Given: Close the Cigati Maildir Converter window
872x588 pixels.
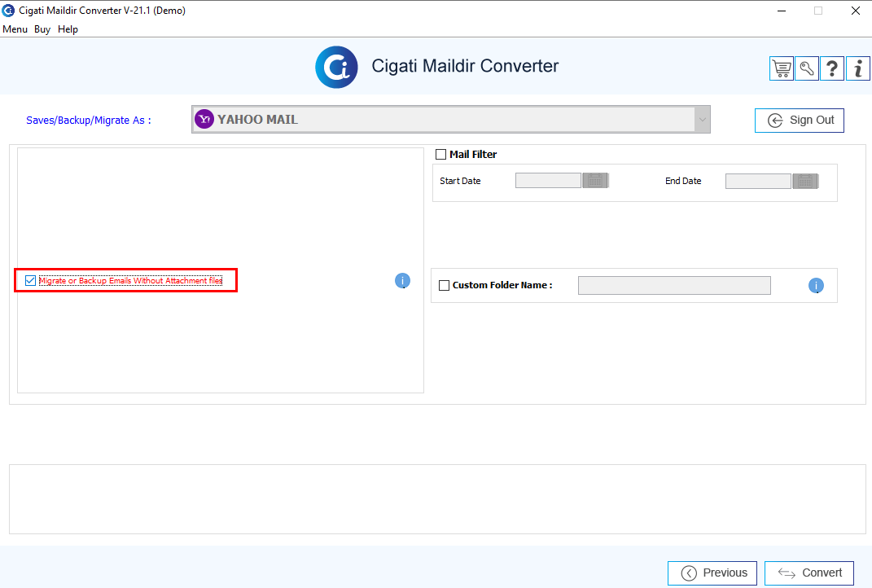Looking at the screenshot, I should [x=856, y=11].
